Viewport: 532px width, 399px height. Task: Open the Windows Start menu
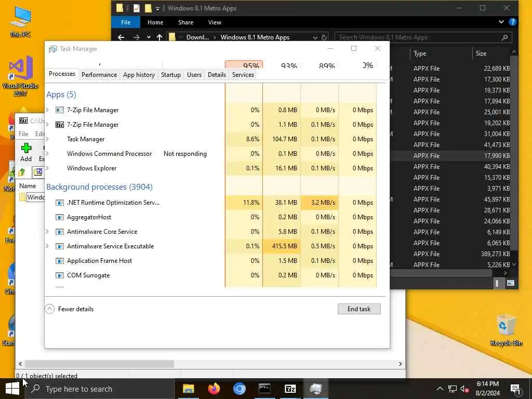(12, 389)
